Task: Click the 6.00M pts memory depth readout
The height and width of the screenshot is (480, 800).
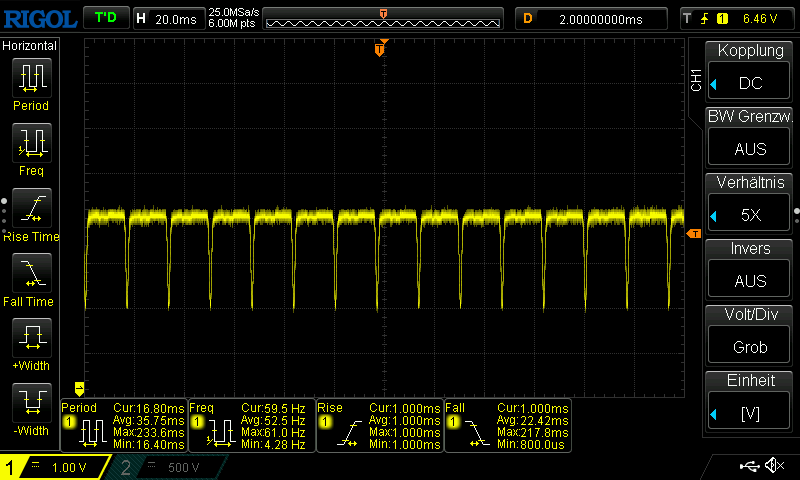Action: pyautogui.click(x=232, y=23)
